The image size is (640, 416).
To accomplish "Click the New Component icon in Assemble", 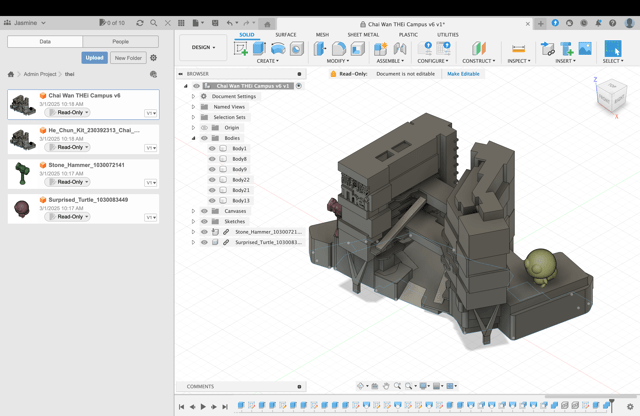I will 380,49.
